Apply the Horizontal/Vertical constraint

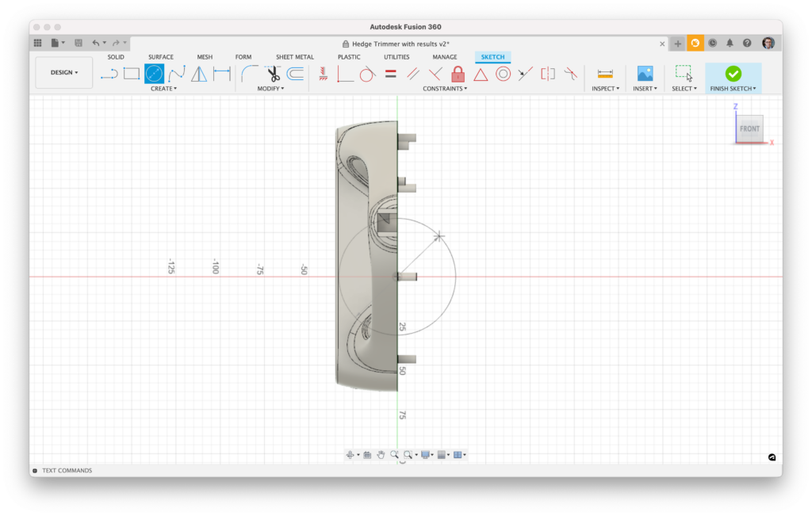324,74
